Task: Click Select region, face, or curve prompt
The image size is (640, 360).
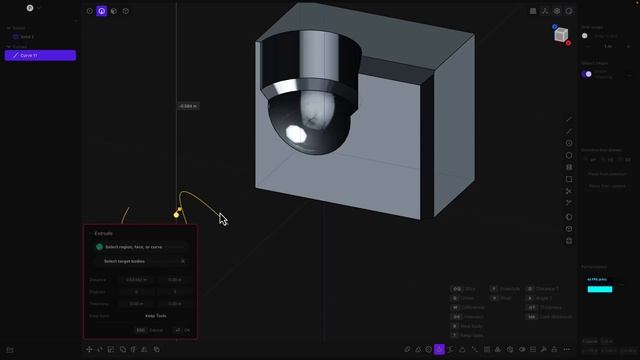Action: click(139, 247)
